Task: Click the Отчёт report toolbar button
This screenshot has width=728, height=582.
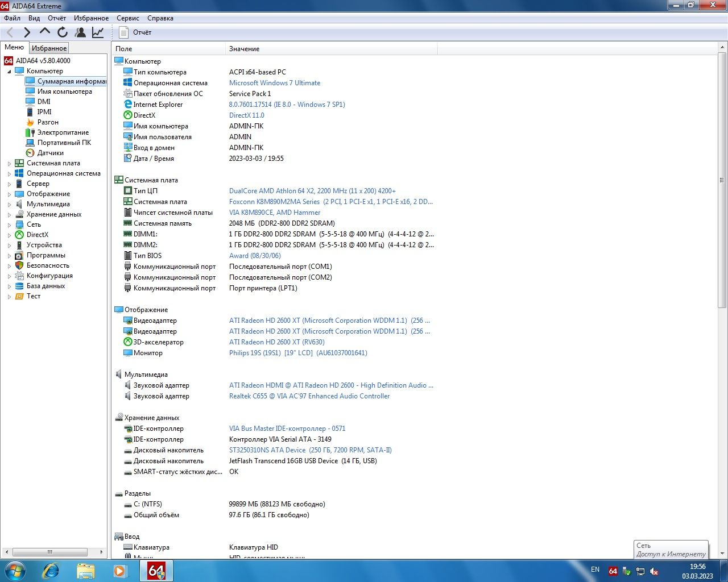Action: click(x=135, y=32)
